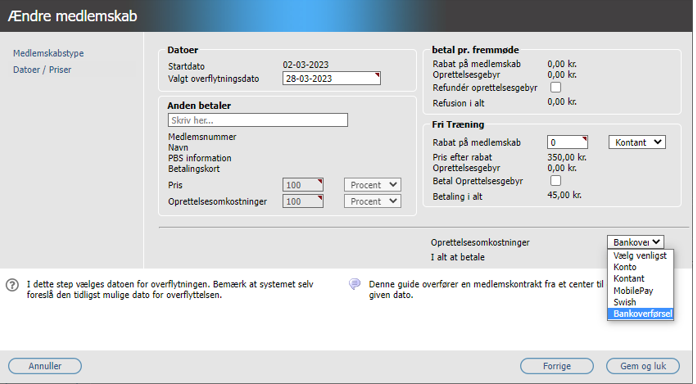Open the Kontant discount type dropdown
The height and width of the screenshot is (384, 696).
(637, 143)
